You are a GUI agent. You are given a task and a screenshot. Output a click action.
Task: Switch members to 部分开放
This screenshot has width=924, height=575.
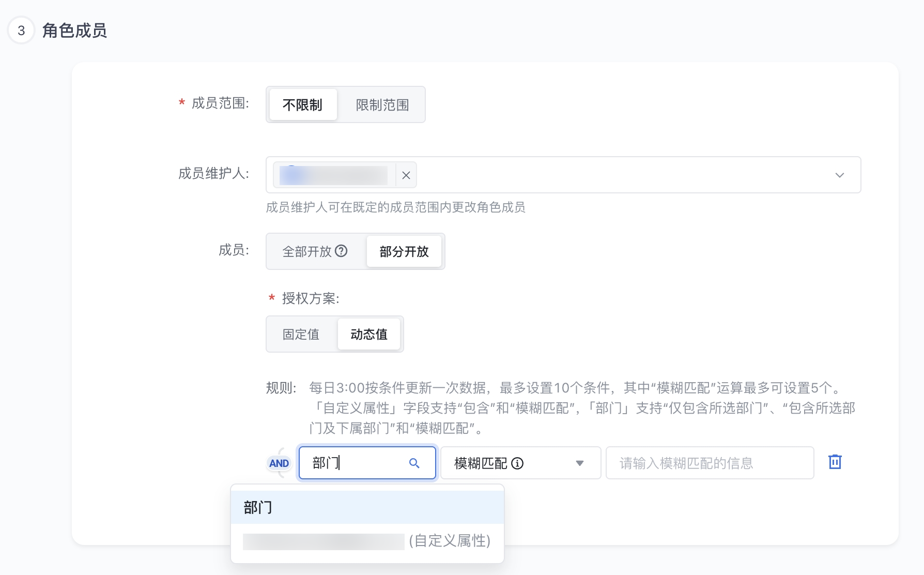click(404, 252)
